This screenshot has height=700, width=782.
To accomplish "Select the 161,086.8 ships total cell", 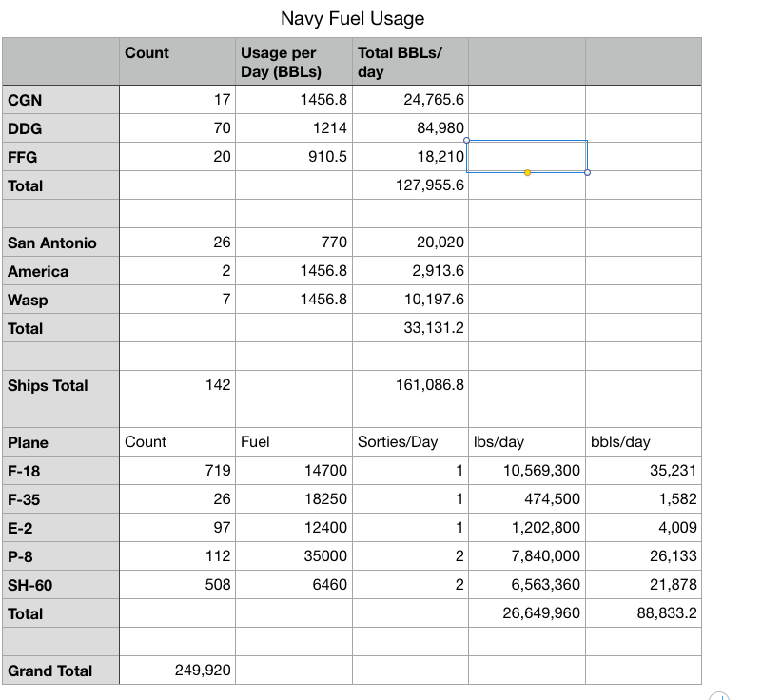I will coord(410,385).
